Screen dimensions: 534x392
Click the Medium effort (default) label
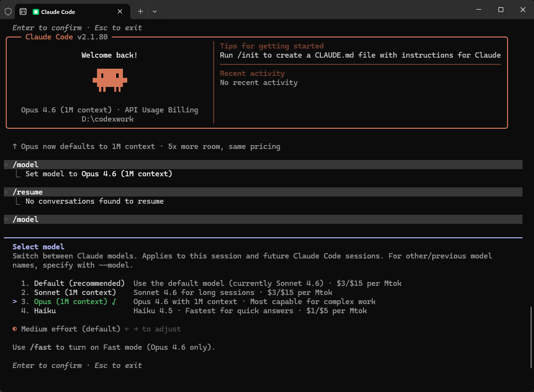click(x=71, y=329)
